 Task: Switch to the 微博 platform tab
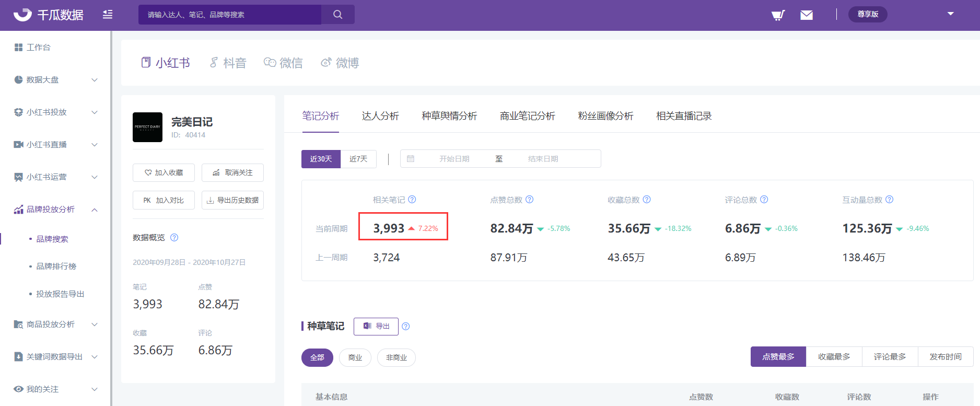coord(340,63)
